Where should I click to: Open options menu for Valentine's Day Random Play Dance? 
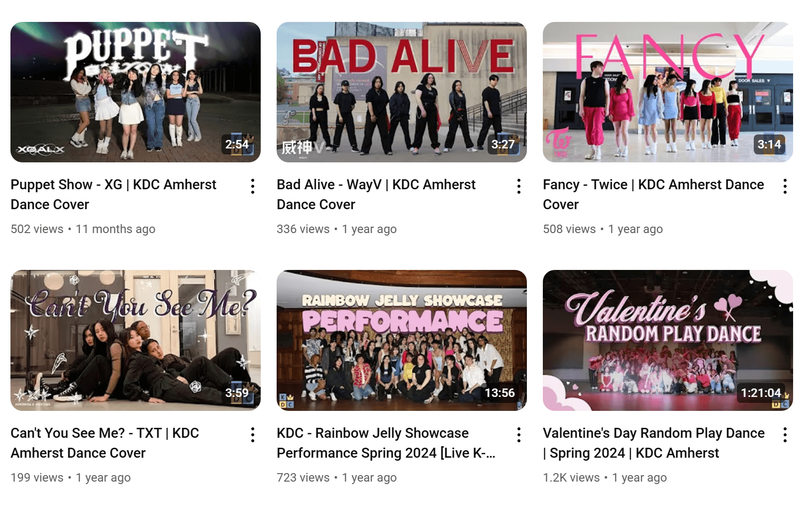(785, 435)
